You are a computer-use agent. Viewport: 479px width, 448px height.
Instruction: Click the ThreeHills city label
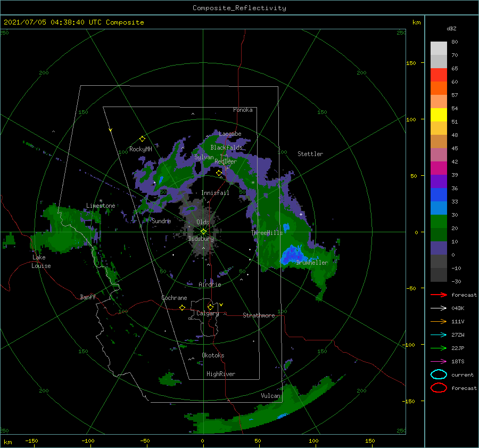(267, 233)
